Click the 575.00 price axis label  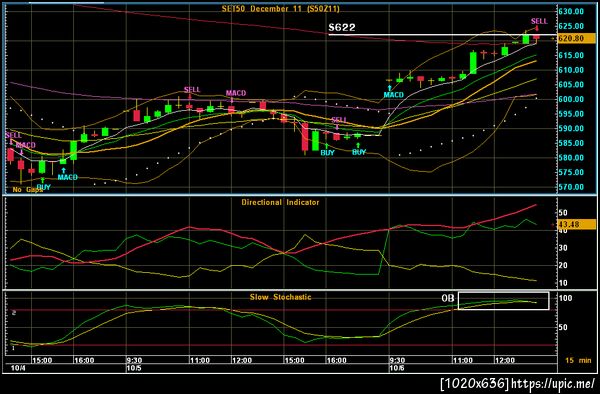pos(571,173)
